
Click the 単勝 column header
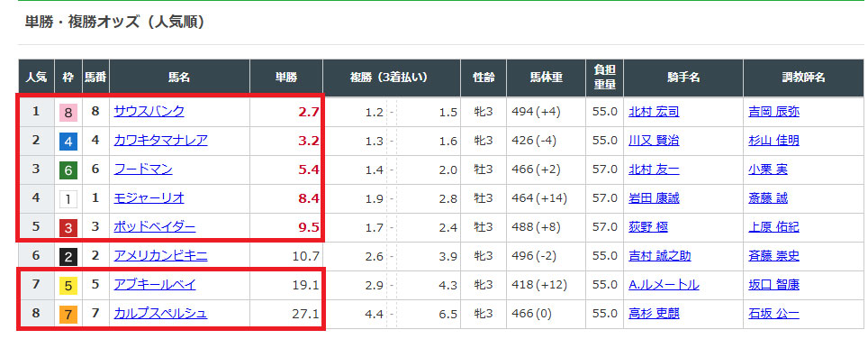click(x=286, y=77)
